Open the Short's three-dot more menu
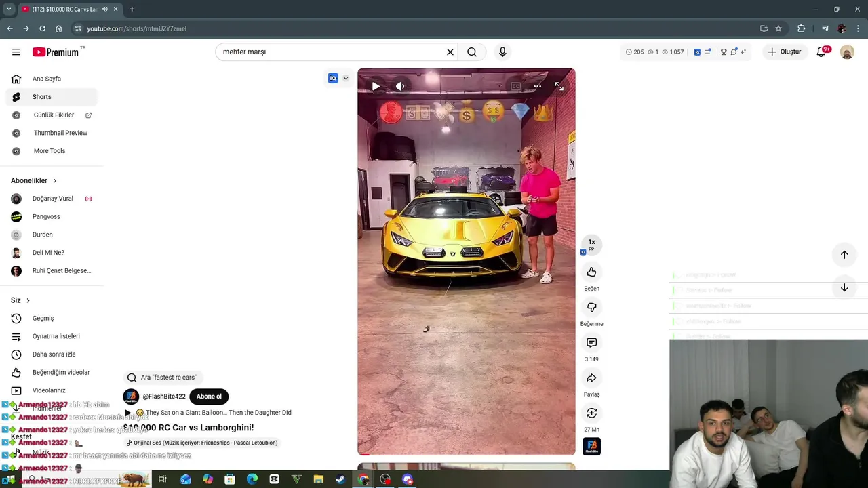Viewport: 868px width, 488px height. click(537, 86)
